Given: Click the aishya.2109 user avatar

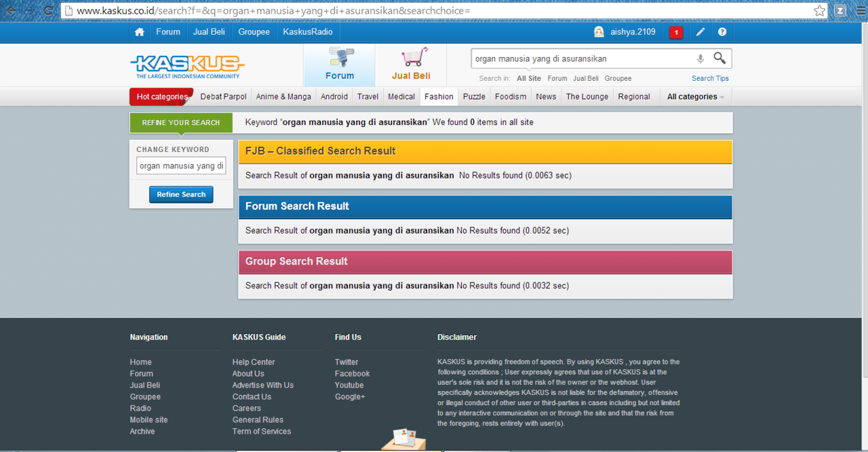Looking at the screenshot, I should (599, 32).
